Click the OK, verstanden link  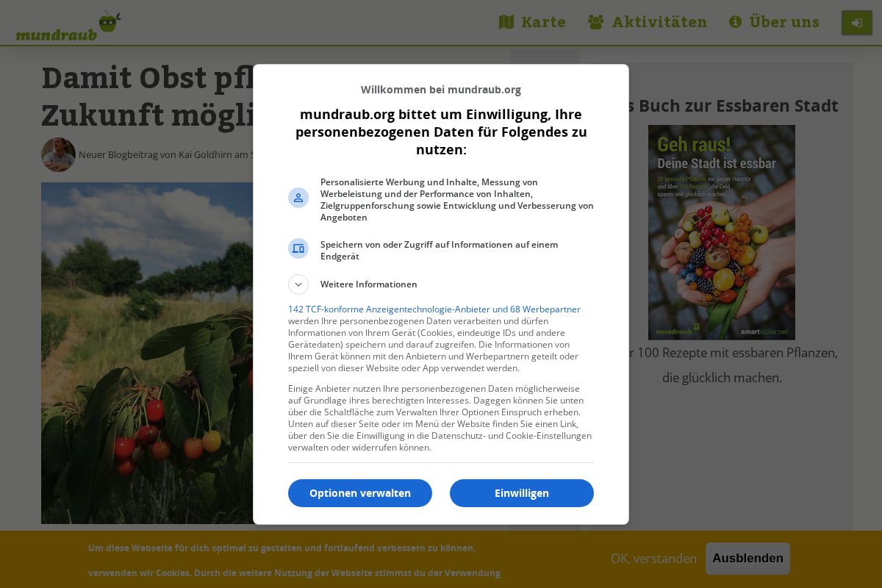coord(653,559)
